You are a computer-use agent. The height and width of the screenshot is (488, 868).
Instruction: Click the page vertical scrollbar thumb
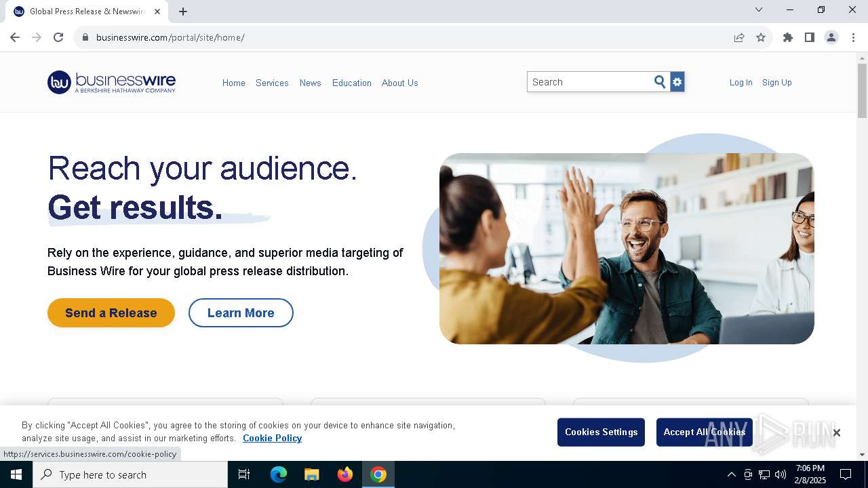[x=863, y=90]
